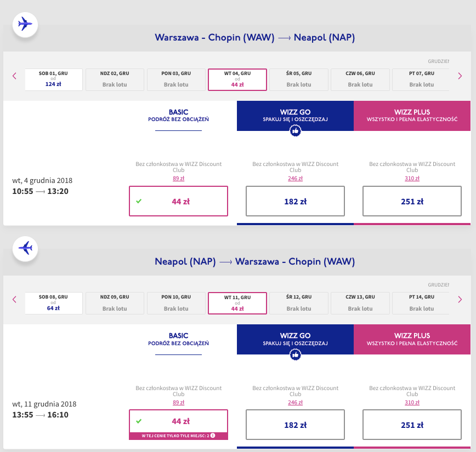
Task: Click return WIZZ GO 246 zł price link
Action: 295,402
